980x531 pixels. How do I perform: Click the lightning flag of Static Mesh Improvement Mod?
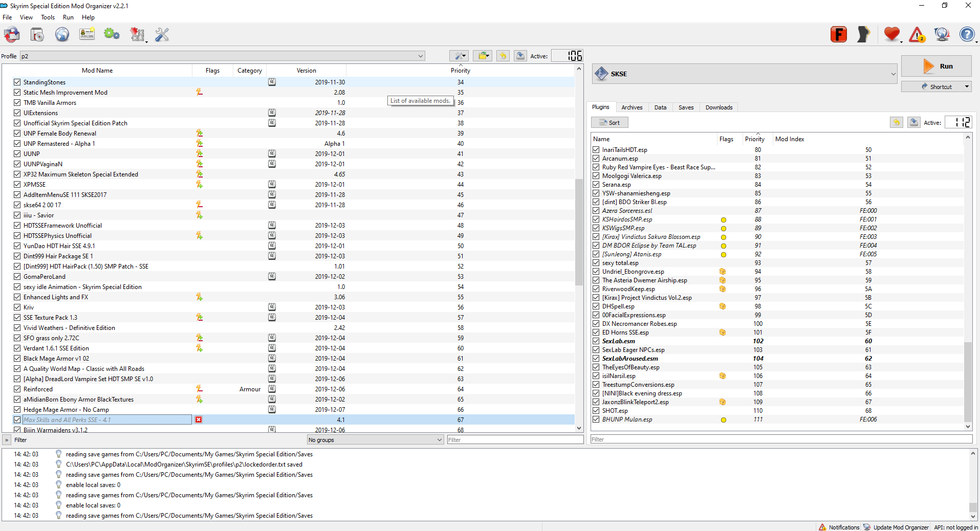(x=199, y=92)
